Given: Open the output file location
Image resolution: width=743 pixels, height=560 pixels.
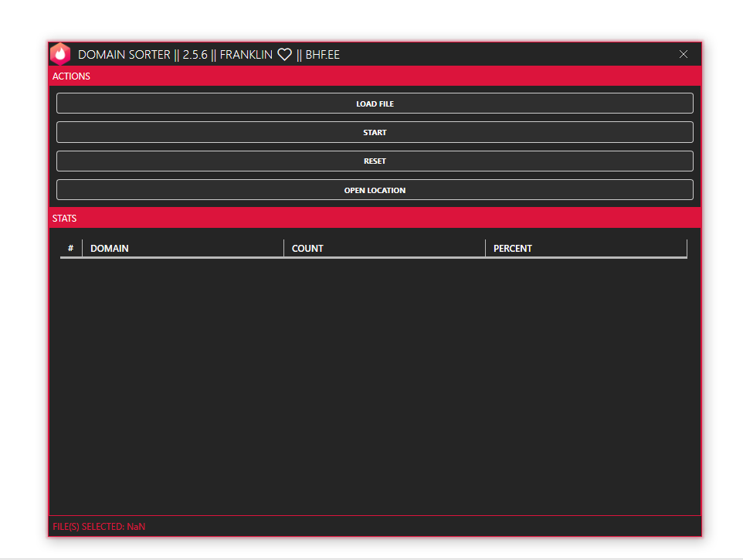Looking at the screenshot, I should point(375,189).
